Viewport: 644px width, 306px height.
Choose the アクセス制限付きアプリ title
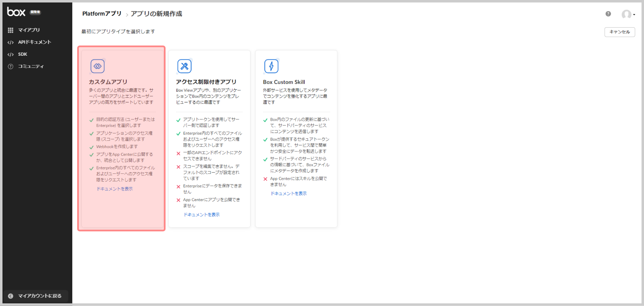tap(206, 82)
